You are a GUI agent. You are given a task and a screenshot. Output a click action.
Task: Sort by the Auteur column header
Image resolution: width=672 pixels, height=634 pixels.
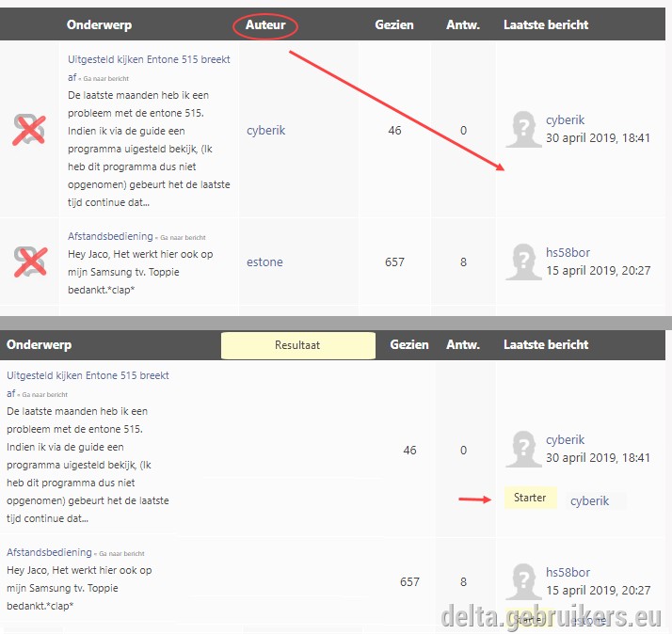[265, 24]
